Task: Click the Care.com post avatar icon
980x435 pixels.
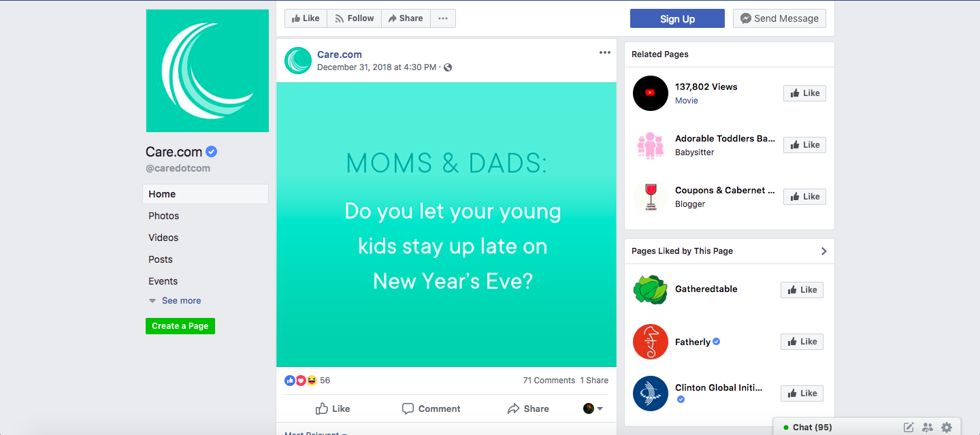Action: point(298,61)
